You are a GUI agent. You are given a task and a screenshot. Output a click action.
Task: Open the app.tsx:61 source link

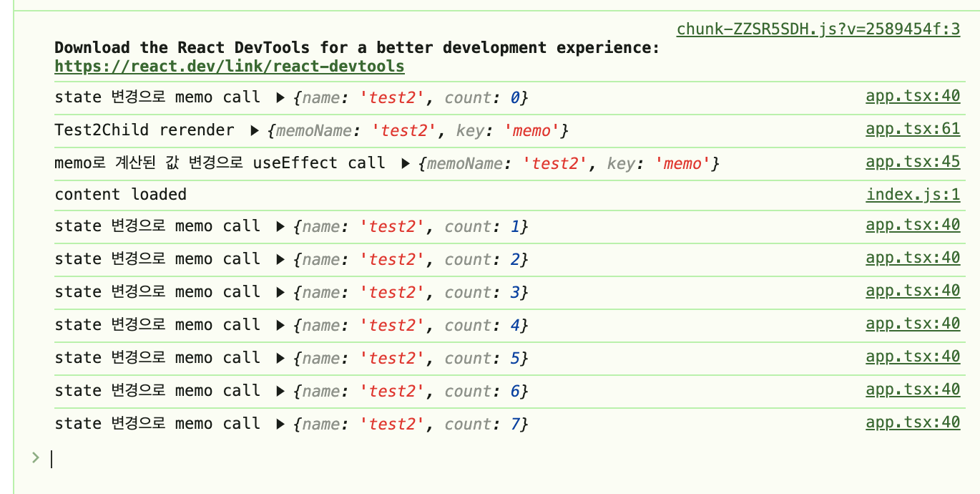913,129
